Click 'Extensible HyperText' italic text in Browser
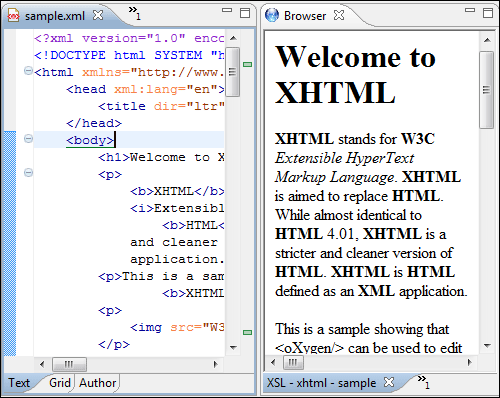500x398 pixels. point(344,158)
